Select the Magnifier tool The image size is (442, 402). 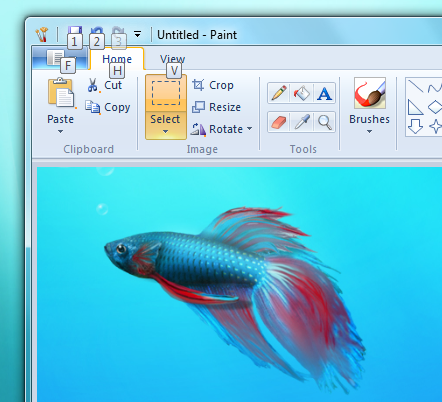324,122
